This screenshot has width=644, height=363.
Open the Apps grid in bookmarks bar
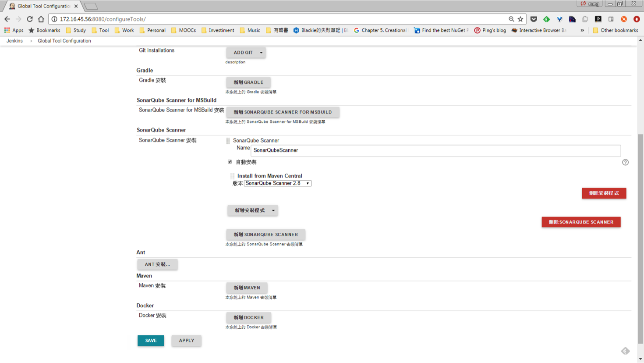[14, 30]
